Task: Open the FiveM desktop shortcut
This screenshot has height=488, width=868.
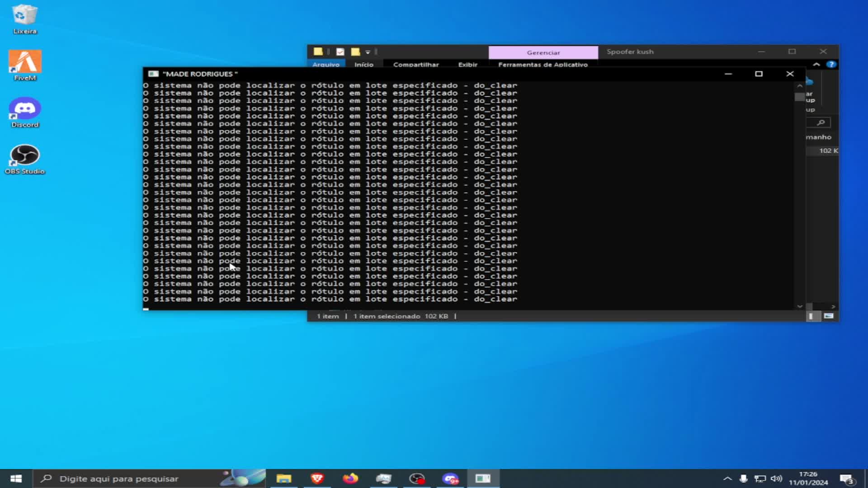Action: click(x=25, y=65)
